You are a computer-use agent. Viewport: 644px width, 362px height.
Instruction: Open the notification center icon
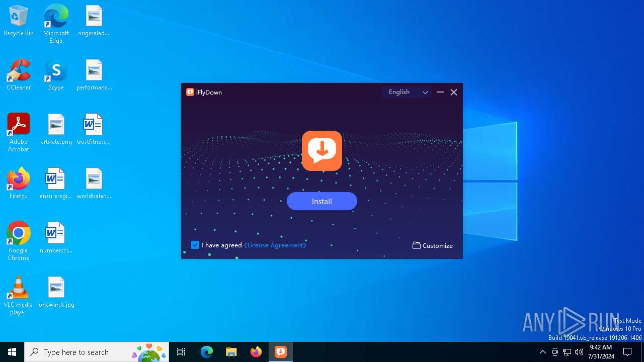[628, 352]
